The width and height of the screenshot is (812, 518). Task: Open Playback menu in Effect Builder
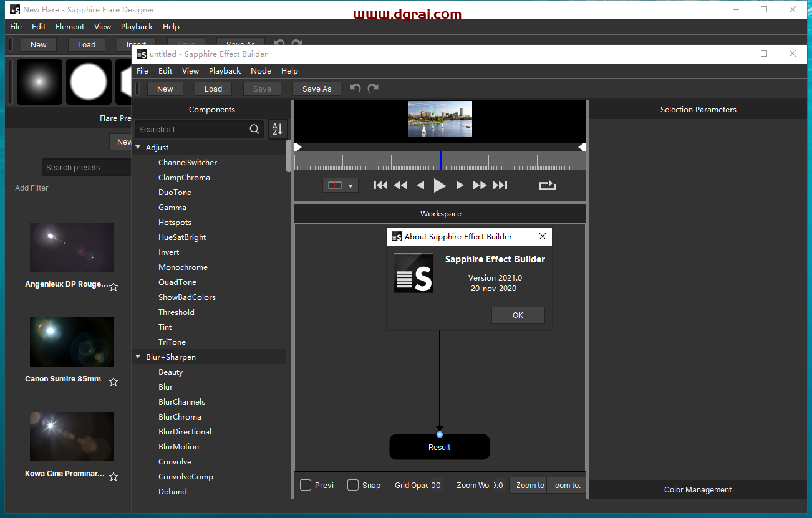pos(225,71)
